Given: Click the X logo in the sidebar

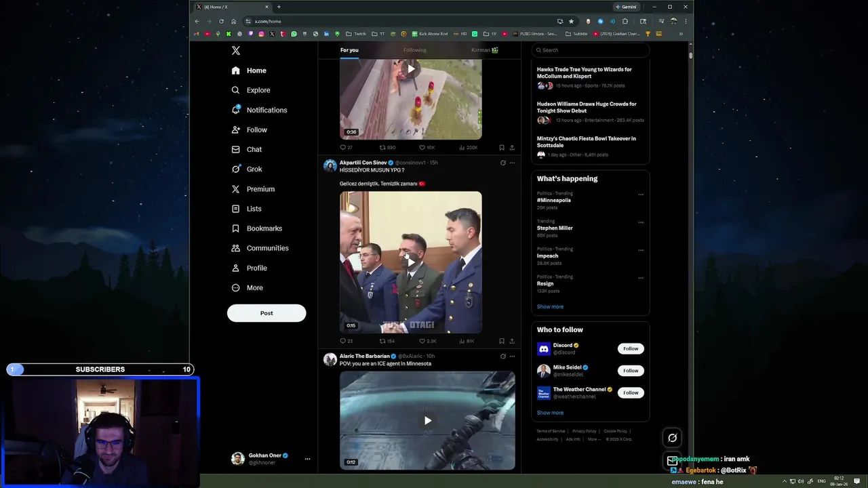Looking at the screenshot, I should point(235,51).
